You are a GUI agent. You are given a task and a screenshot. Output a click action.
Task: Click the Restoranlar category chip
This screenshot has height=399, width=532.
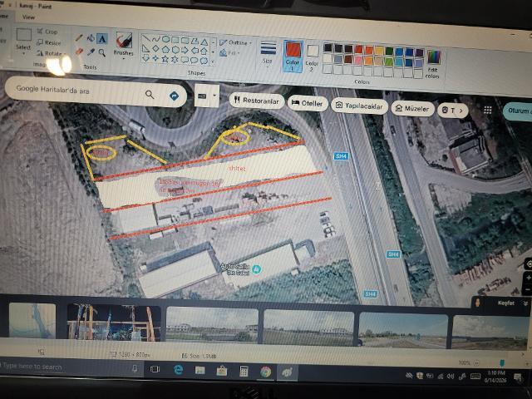[x=257, y=101]
